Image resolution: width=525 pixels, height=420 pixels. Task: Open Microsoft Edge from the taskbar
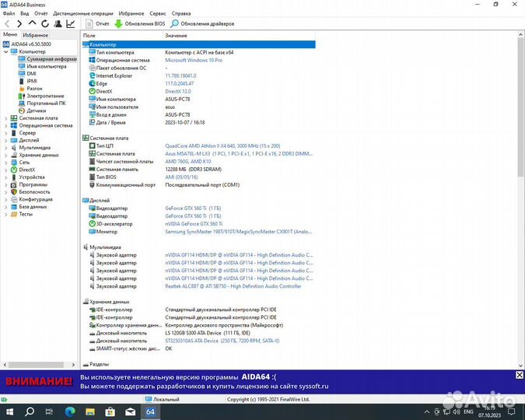coord(70,411)
